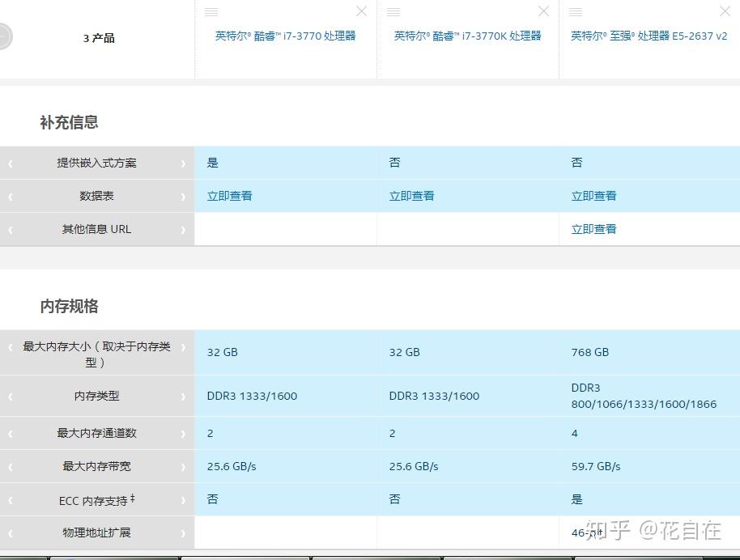
Task: Click the chevron next to 最大内存带宽
Action: [x=184, y=466]
